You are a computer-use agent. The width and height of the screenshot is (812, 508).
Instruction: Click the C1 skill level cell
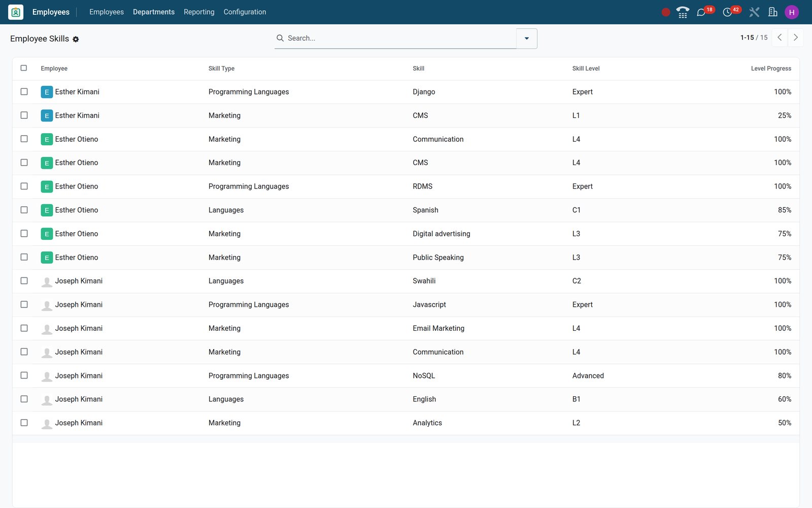(577, 210)
